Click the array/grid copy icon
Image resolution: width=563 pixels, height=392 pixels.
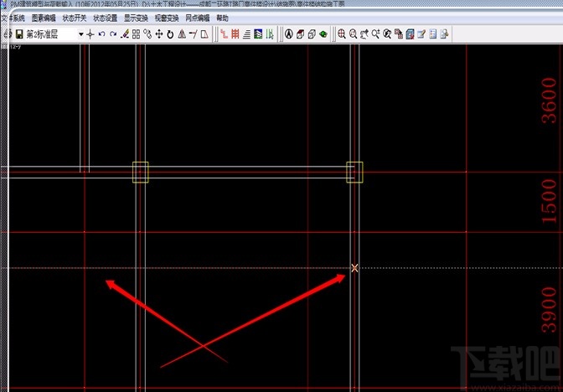click(136, 34)
